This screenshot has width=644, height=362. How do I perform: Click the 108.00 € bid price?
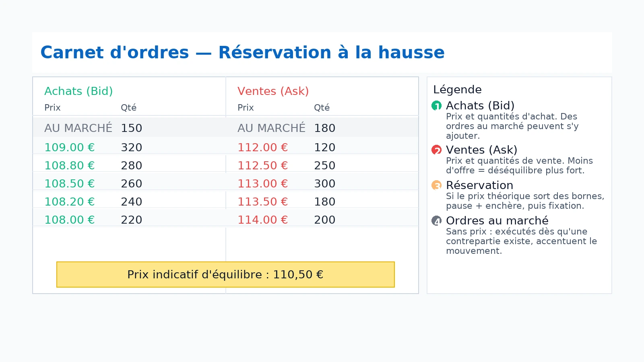pyautogui.click(x=69, y=220)
